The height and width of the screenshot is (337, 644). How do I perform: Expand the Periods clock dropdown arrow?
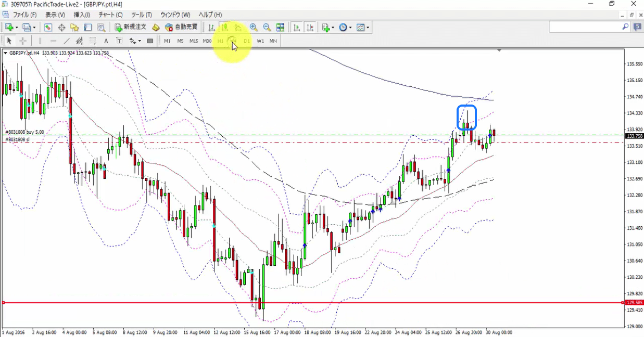click(x=350, y=27)
